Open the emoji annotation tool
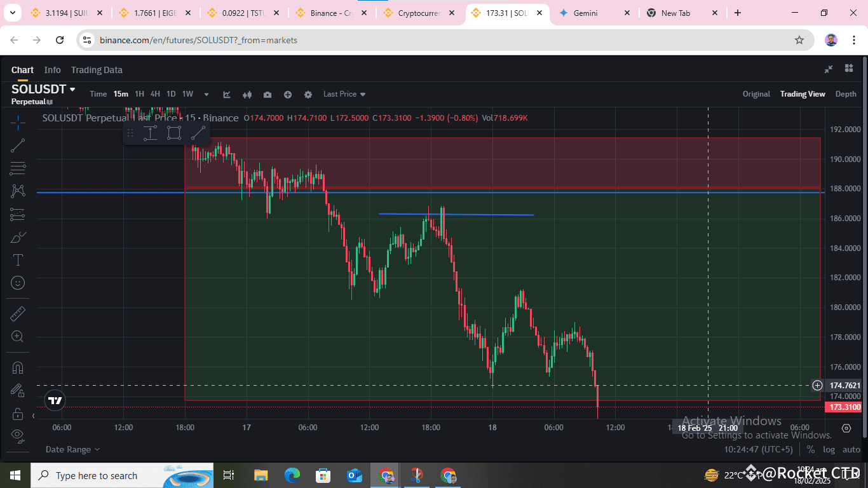The width and height of the screenshot is (868, 488). (17, 282)
